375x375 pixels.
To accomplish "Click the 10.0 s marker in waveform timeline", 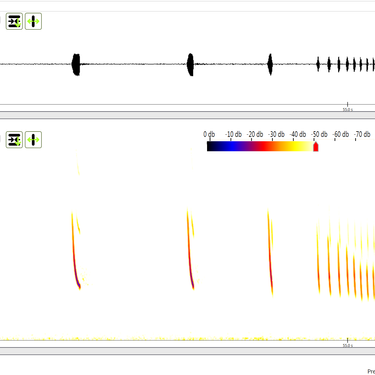I will pyautogui.click(x=347, y=109).
